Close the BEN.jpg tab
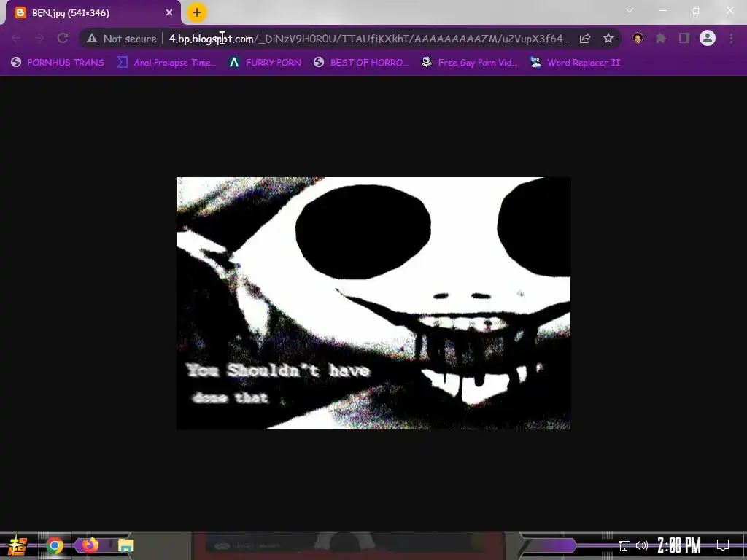Viewport: 747px width, 560px height. coord(169,13)
